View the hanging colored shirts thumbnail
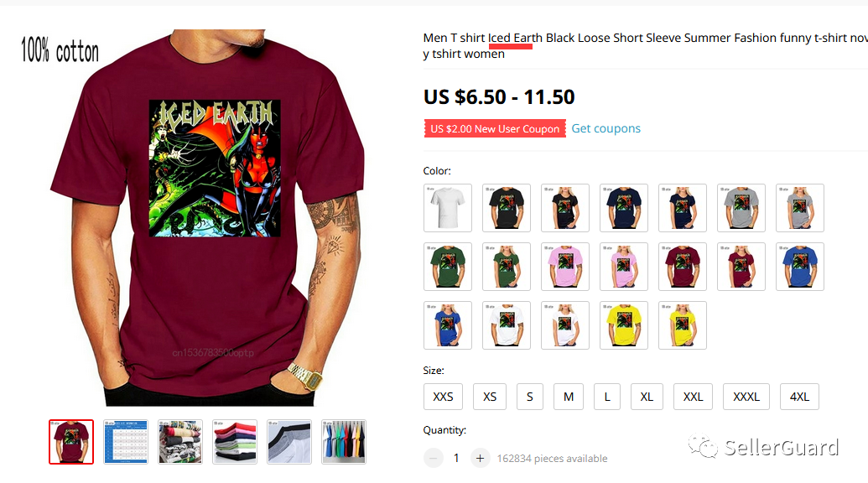The image size is (868, 483). pos(343,442)
